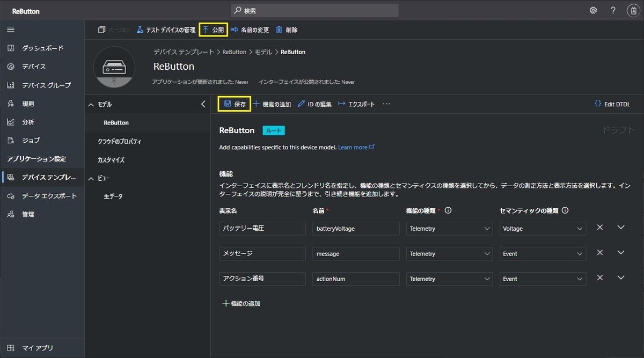Remove actionNum row using its X button

click(x=599, y=278)
